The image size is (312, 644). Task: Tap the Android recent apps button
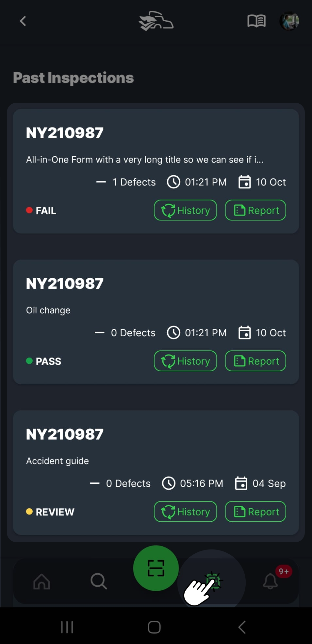coord(67,627)
